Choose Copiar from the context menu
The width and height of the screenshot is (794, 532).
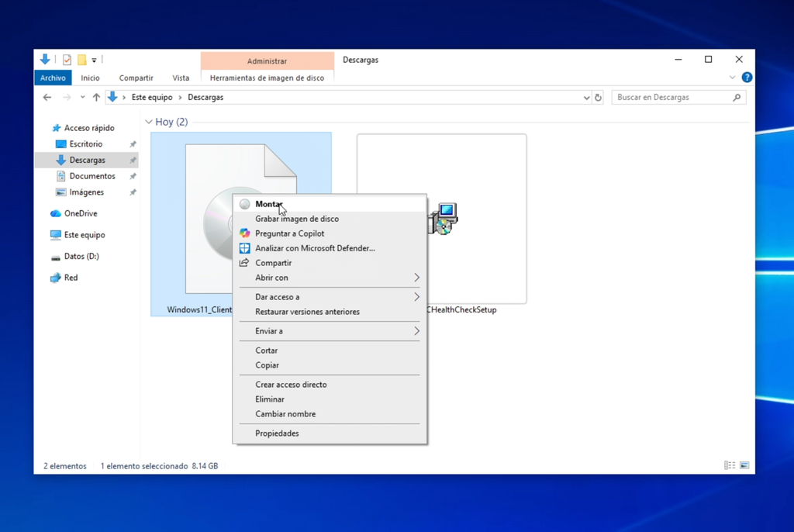pos(330,364)
